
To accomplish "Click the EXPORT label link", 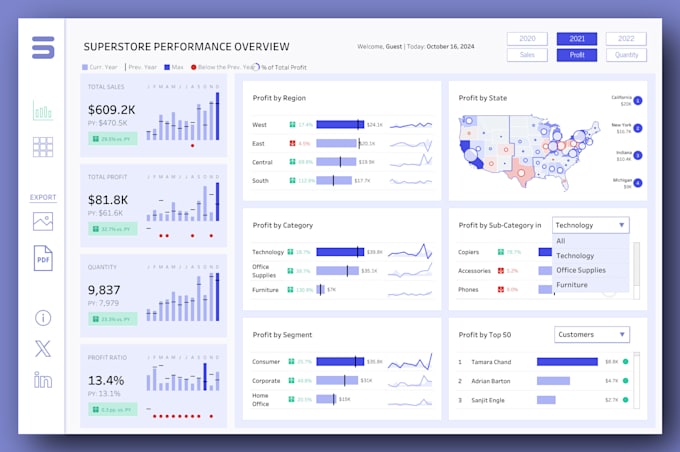I will [43, 197].
